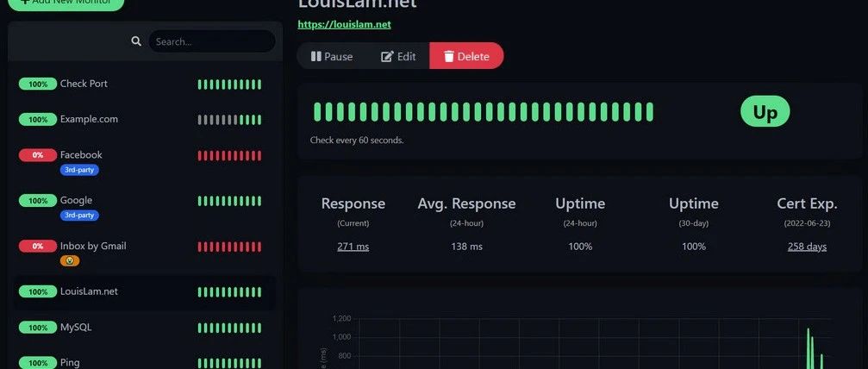Open the https://louislam.net link
868x369 pixels.
coord(344,24)
